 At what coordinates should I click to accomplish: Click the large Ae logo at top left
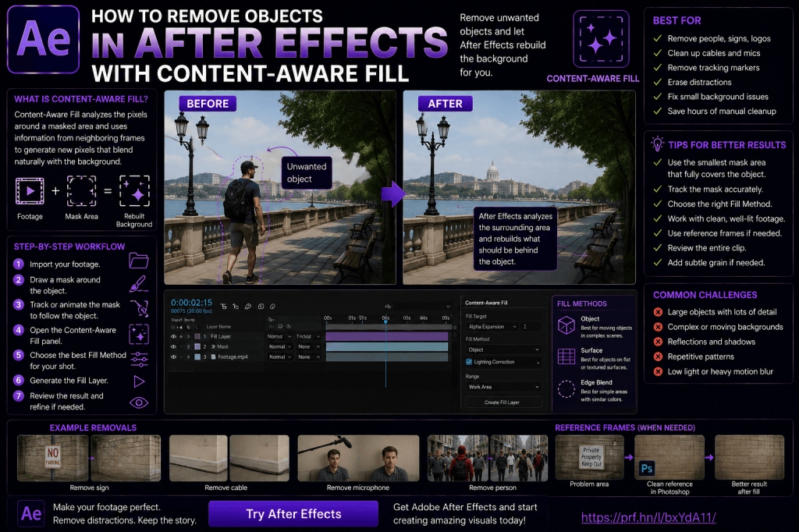[x=44, y=39]
